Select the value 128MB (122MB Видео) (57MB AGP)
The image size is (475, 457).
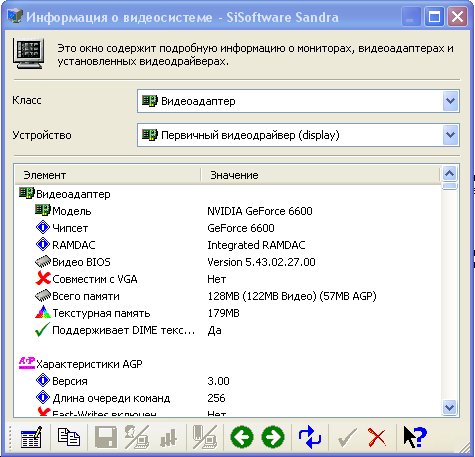pyautogui.click(x=292, y=296)
